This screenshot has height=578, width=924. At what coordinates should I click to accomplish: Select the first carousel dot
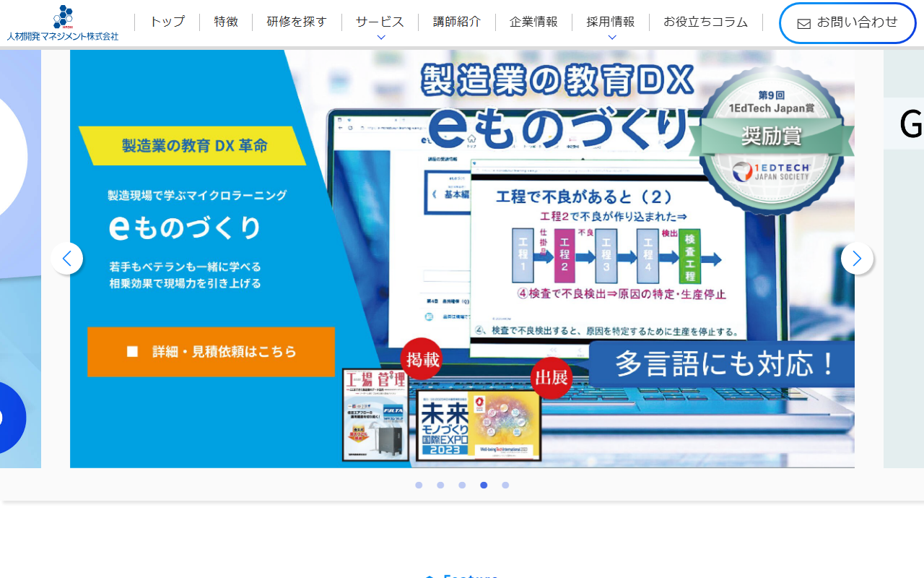pyautogui.click(x=419, y=486)
